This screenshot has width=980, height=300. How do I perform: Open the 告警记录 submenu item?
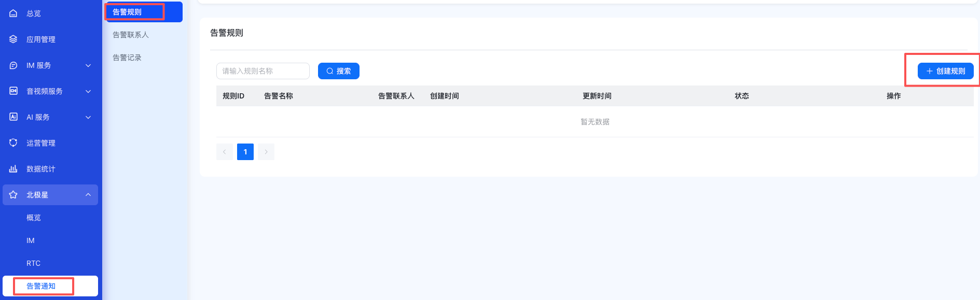pyautogui.click(x=127, y=58)
